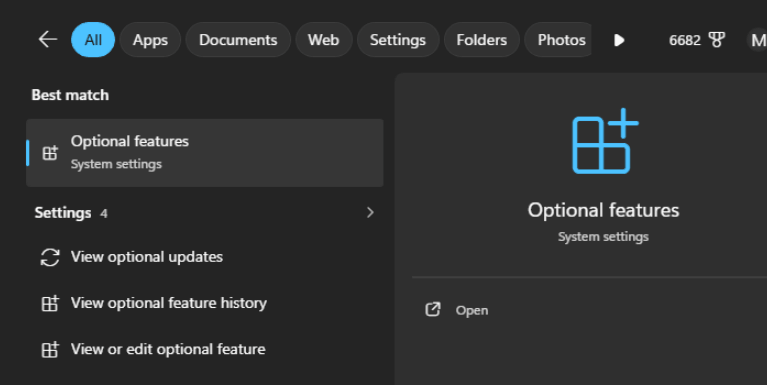Click the Open external link icon
Viewport: 767px width, 385px height.
click(x=433, y=310)
